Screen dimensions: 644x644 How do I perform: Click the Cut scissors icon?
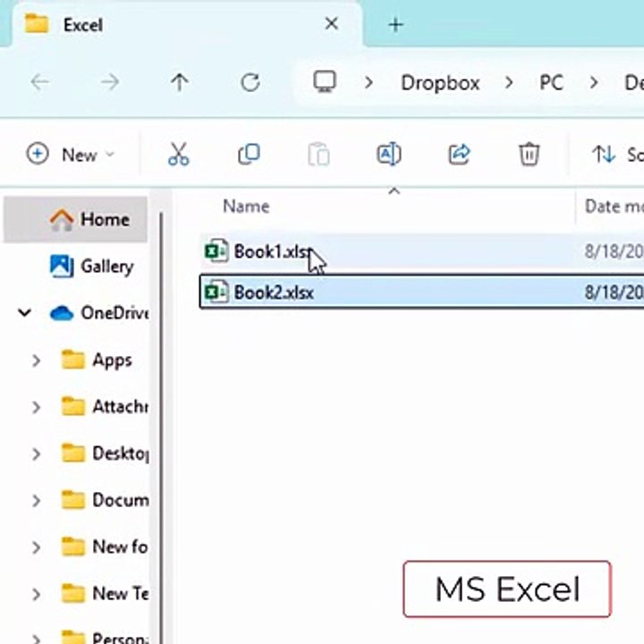179,155
